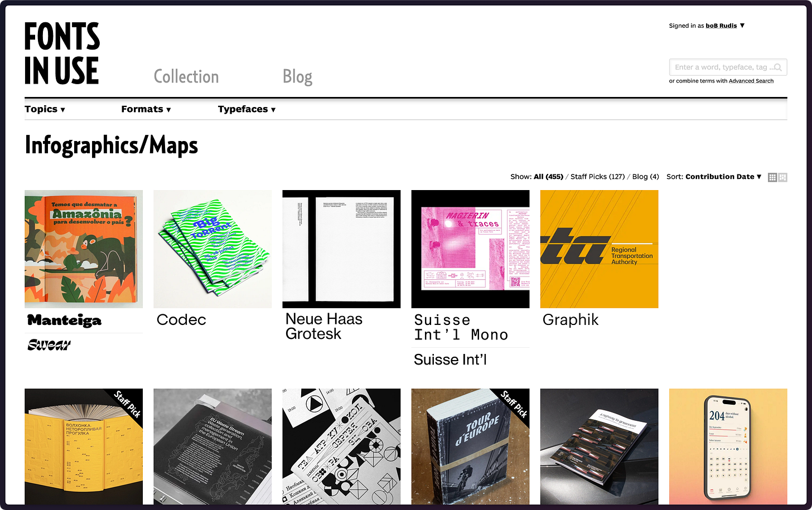
Task: Expand the Formats menu
Action: [146, 109]
